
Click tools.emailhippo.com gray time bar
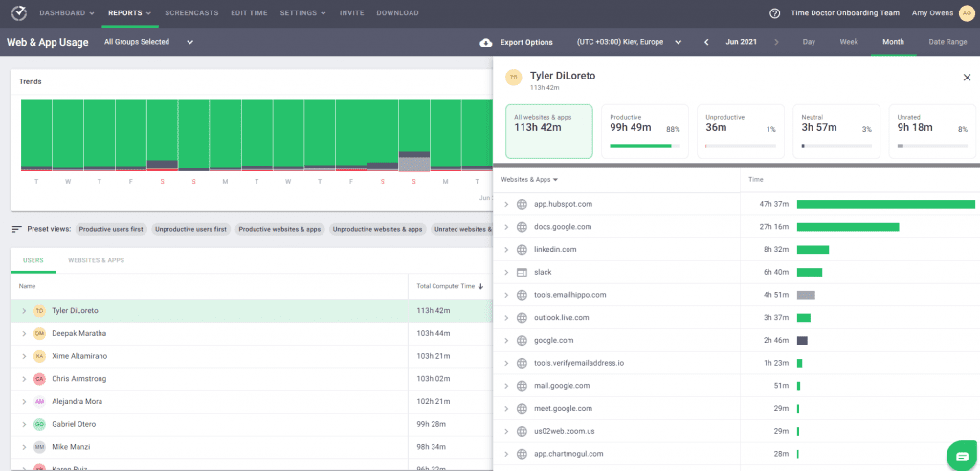[806, 295]
